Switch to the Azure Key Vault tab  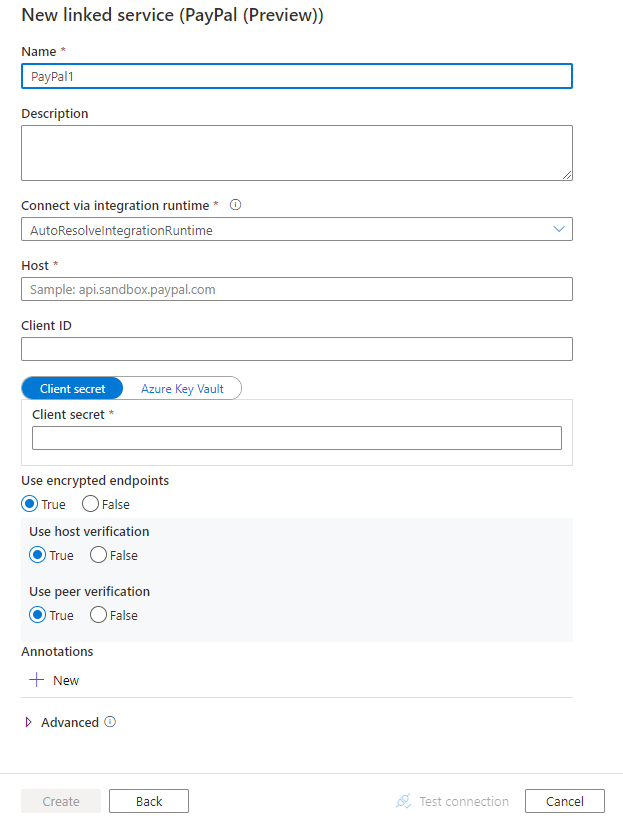[180, 388]
